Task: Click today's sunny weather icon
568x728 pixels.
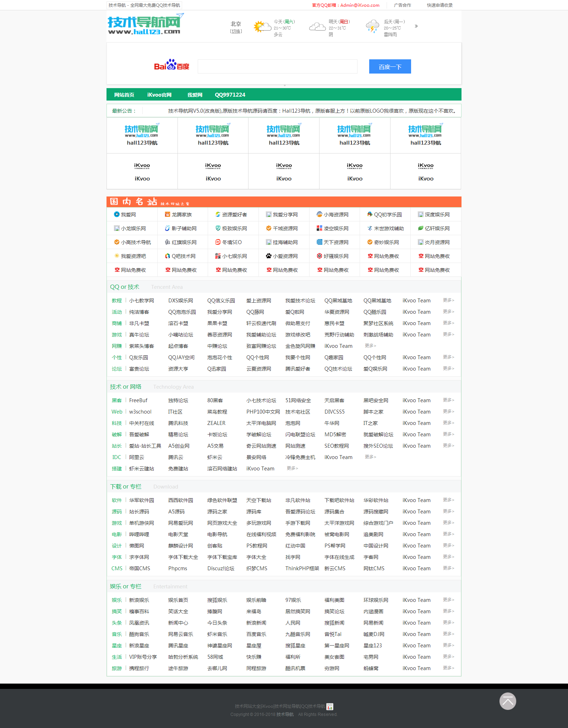Action: 262,27
